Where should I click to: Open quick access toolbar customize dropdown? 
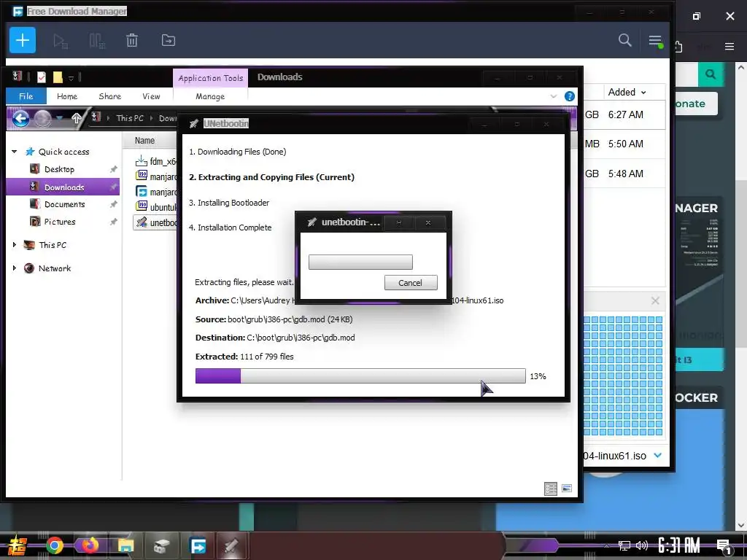[x=71, y=77]
